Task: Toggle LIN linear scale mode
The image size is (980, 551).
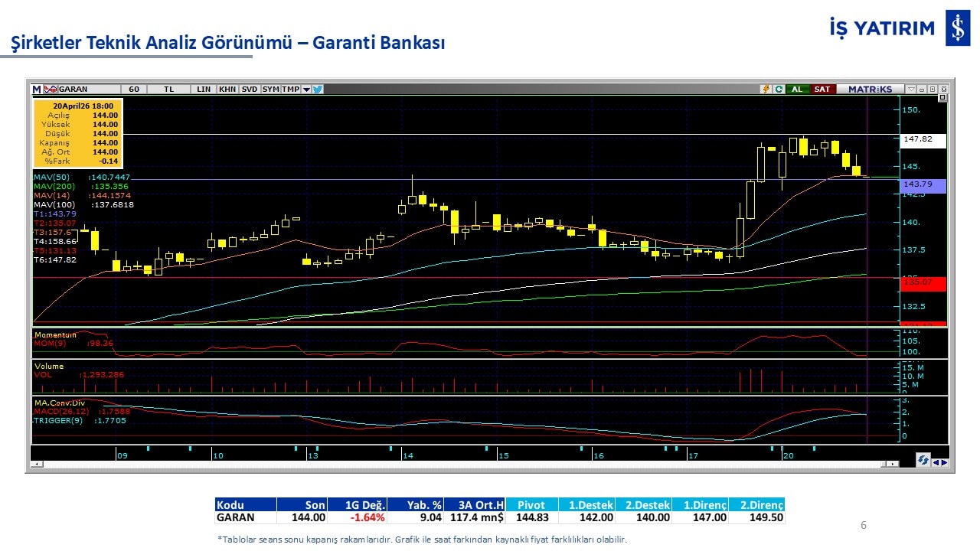Action: coord(204,89)
